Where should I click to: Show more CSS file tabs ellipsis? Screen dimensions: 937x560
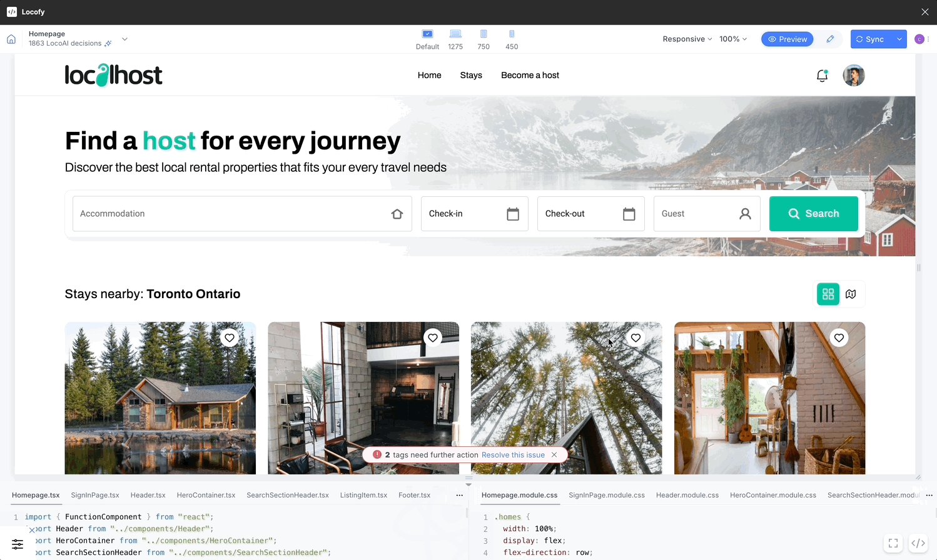click(929, 495)
